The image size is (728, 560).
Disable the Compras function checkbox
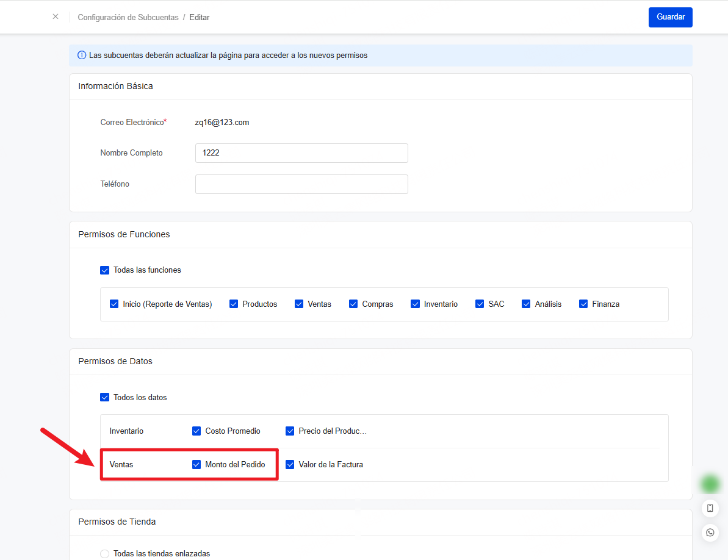[353, 304]
